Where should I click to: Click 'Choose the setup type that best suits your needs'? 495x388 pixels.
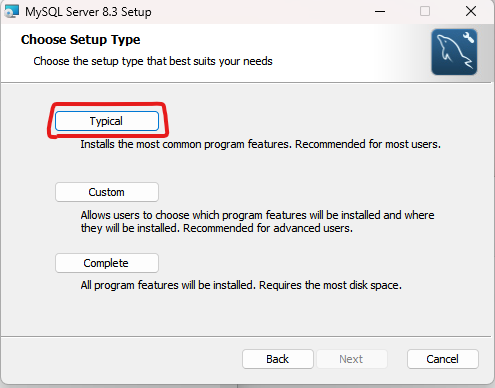coord(153,61)
